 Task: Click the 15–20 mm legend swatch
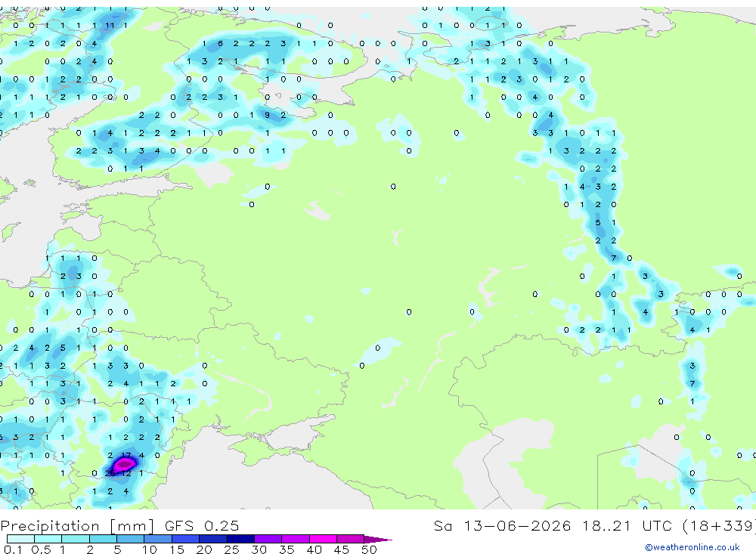185,539
